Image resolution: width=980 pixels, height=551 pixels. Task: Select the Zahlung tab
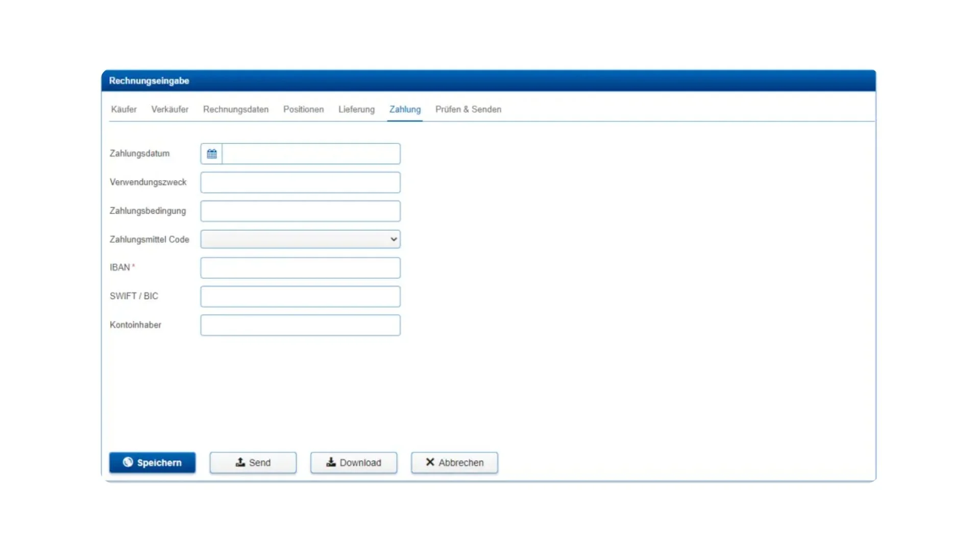tap(405, 109)
